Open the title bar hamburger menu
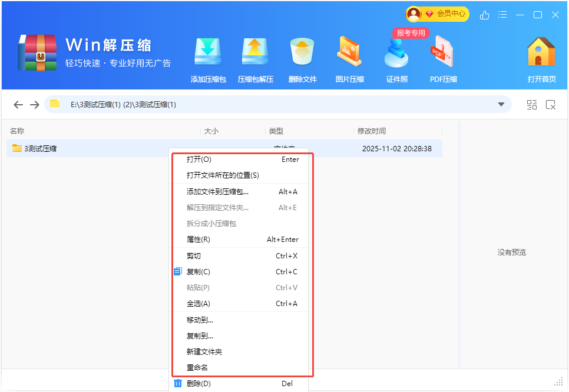The width and height of the screenshot is (569, 392). 502,15
